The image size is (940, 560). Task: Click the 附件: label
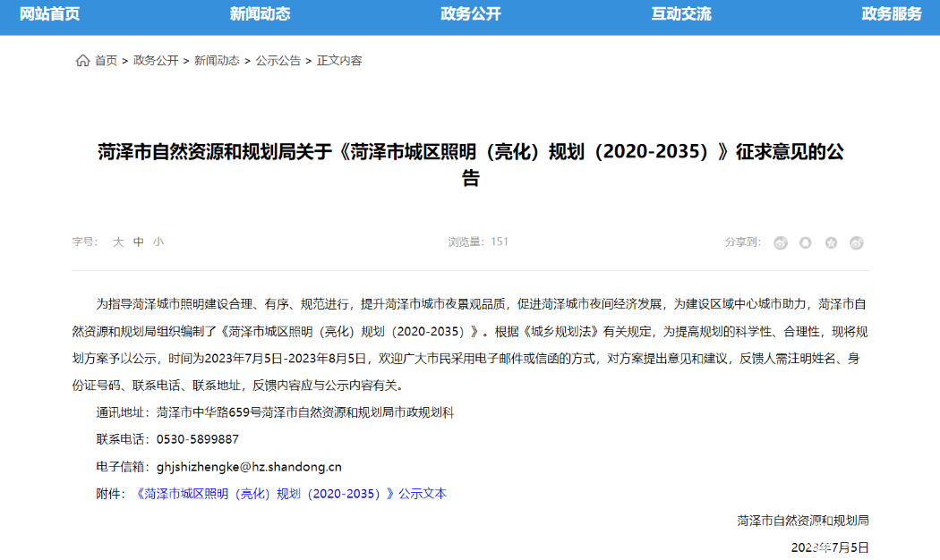(x=111, y=494)
